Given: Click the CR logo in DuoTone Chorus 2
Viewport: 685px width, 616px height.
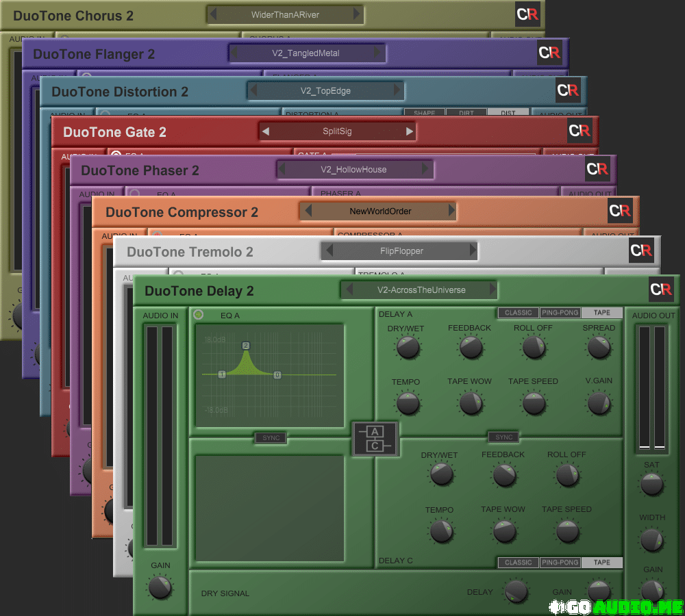Looking at the screenshot, I should click(x=527, y=14).
